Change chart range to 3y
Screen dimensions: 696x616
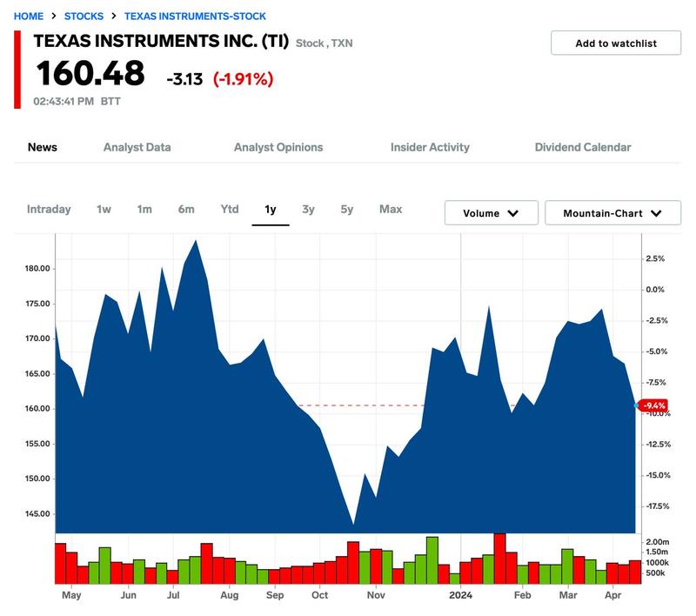pyautogui.click(x=308, y=209)
